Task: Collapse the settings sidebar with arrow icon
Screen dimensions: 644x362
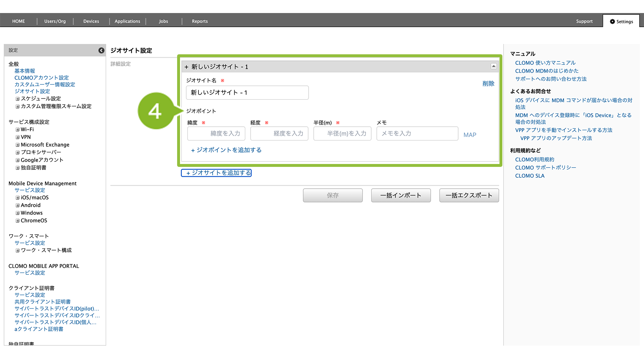Action: click(x=101, y=51)
